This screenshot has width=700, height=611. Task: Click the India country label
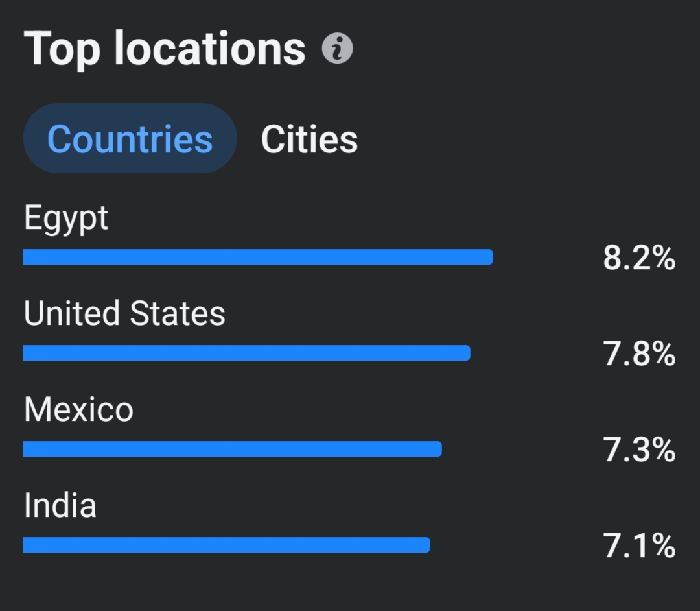click(x=60, y=505)
